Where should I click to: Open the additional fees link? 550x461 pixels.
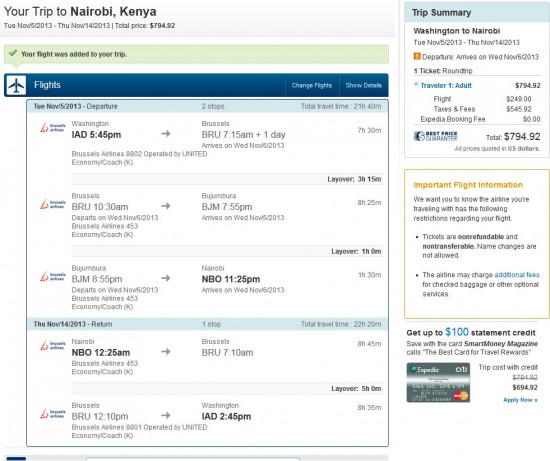tap(517, 275)
